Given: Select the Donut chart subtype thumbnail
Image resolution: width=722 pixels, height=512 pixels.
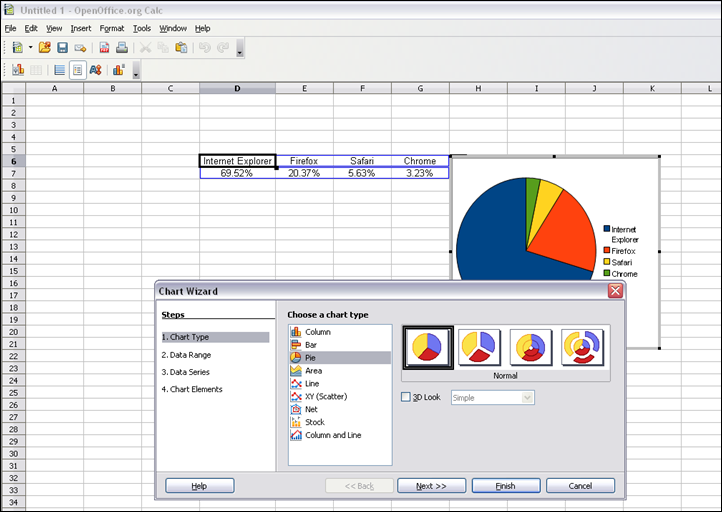Looking at the screenshot, I should (532, 346).
